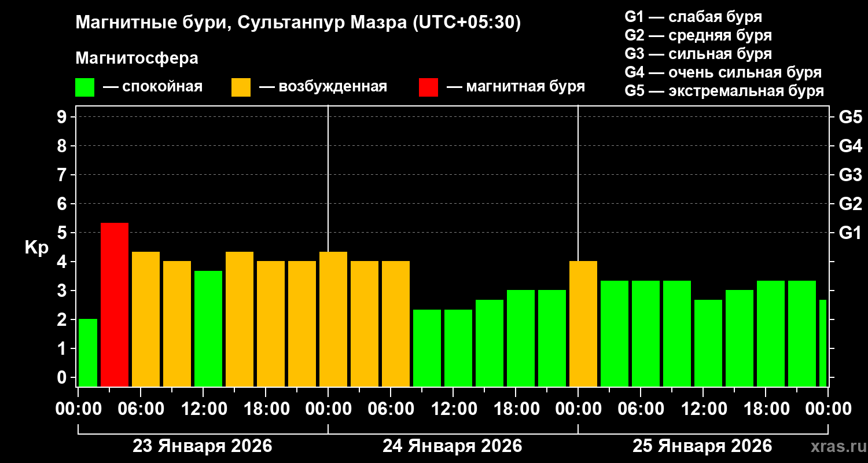Screen dimensions: 868x463
Task: Select the only orange bar on 25 January
Action: tap(583, 324)
